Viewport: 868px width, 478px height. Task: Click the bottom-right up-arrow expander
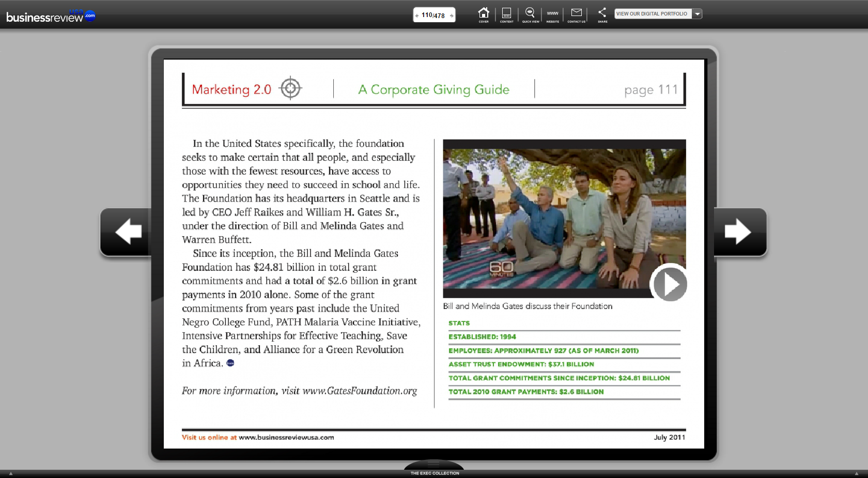pyautogui.click(x=856, y=473)
